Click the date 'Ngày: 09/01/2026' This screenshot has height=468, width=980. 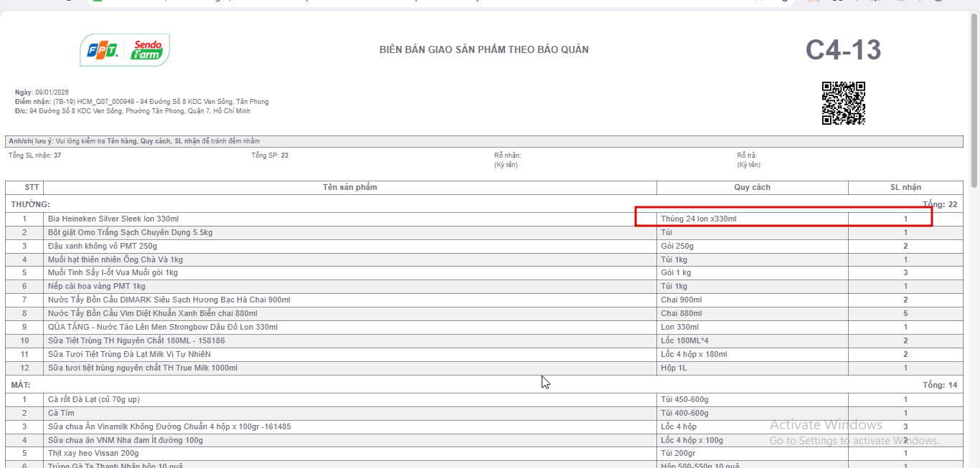(42, 92)
